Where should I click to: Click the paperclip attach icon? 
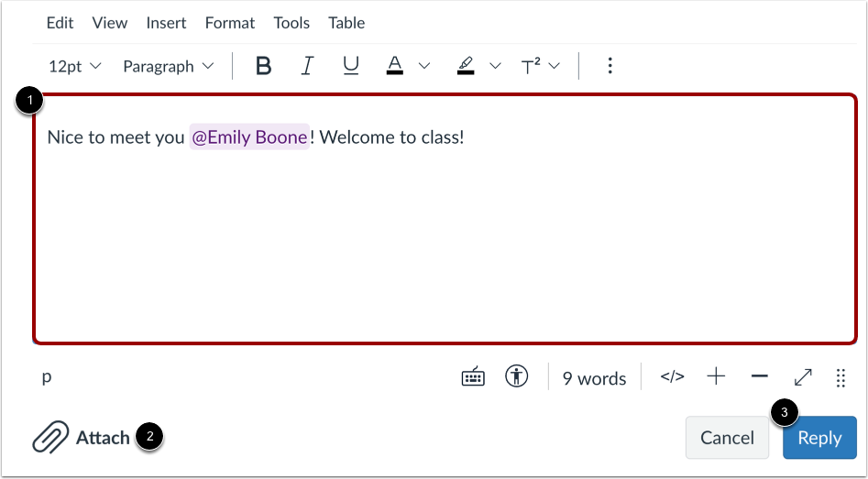click(50, 437)
